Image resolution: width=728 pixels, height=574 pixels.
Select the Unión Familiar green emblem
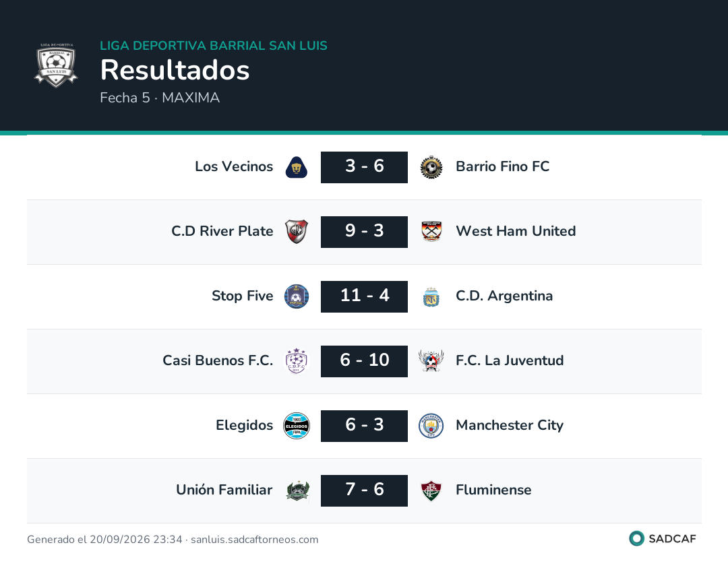298,491
